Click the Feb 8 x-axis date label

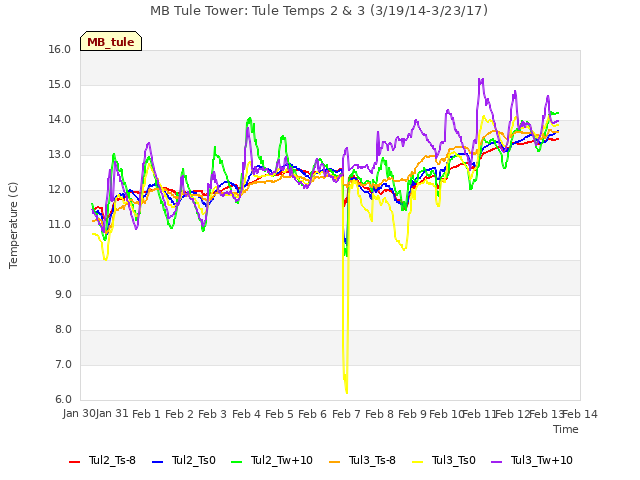(x=379, y=414)
